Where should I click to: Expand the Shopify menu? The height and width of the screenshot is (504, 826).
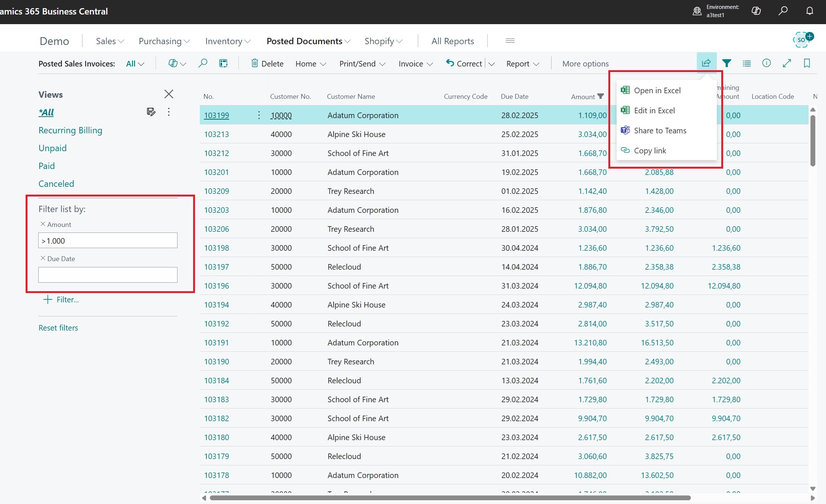[x=383, y=41]
